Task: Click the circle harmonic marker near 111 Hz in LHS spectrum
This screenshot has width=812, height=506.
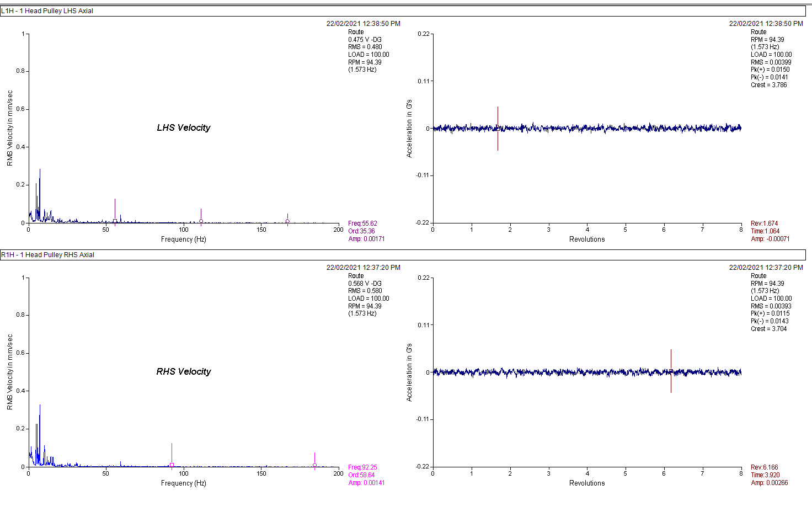Action: (201, 221)
